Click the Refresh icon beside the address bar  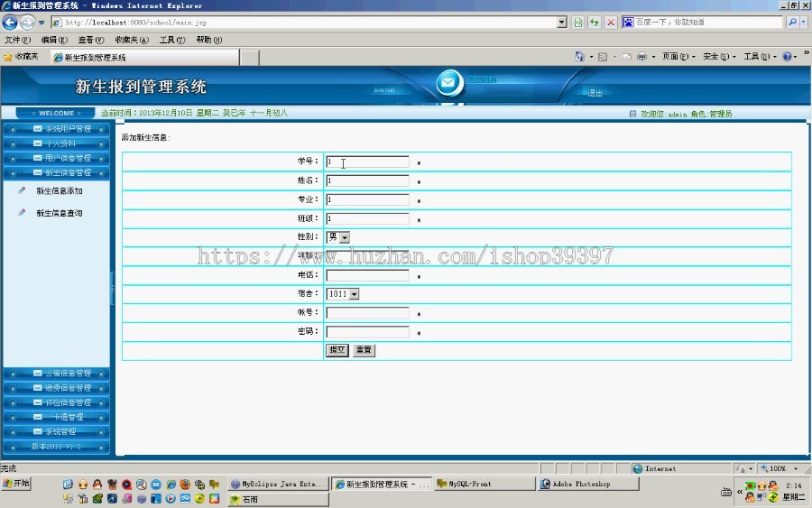[x=594, y=23]
